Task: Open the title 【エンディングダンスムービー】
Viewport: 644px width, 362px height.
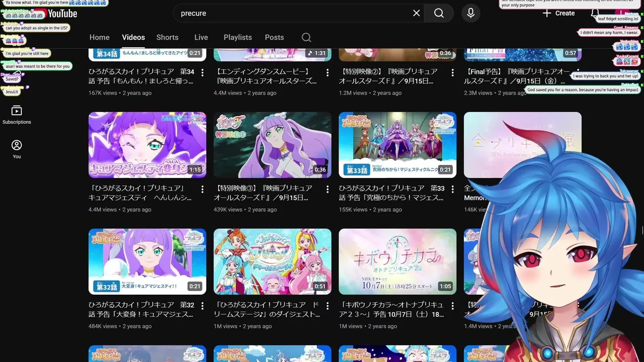Action: [266, 76]
